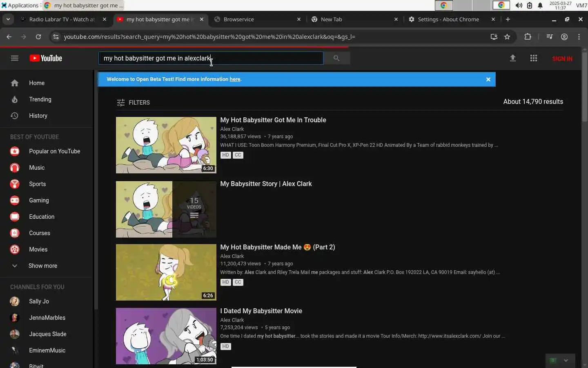This screenshot has width=588, height=368.
Task: Open Jacques Slade channel avatar
Action: (15, 334)
